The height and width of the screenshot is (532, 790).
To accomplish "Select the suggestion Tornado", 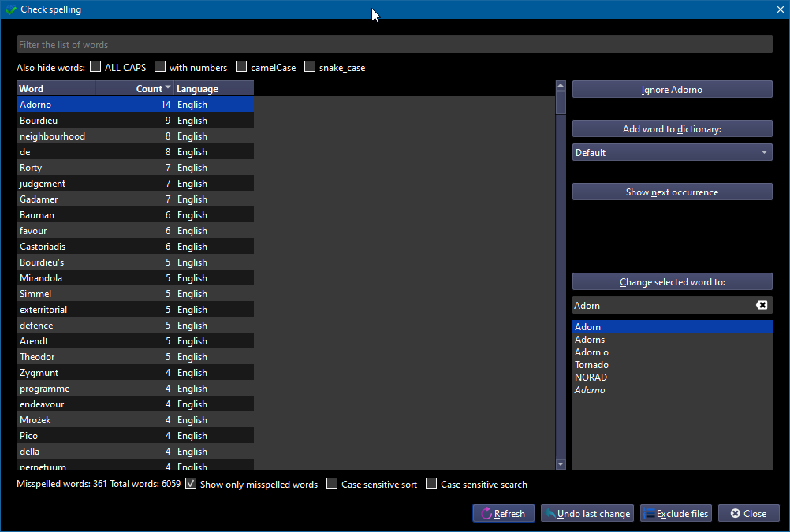I will click(x=672, y=365).
